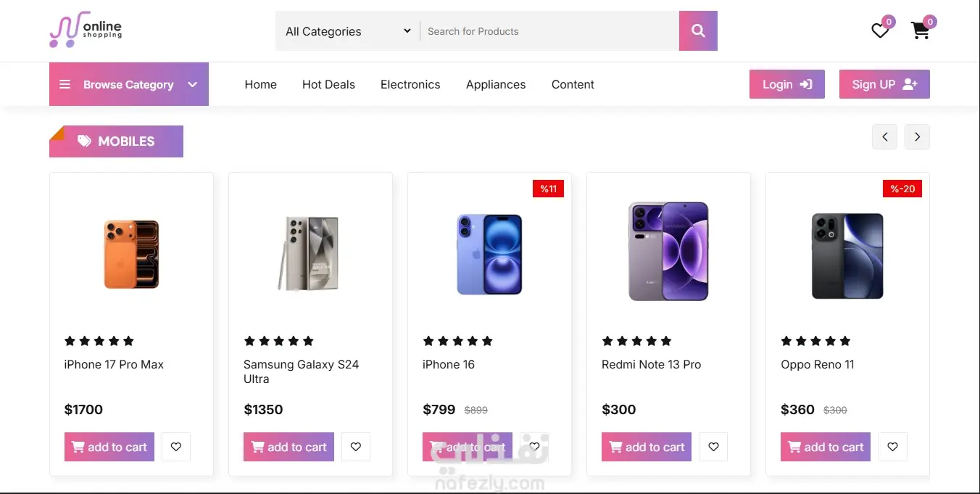Show previous mobiles with left arrow

(884, 136)
